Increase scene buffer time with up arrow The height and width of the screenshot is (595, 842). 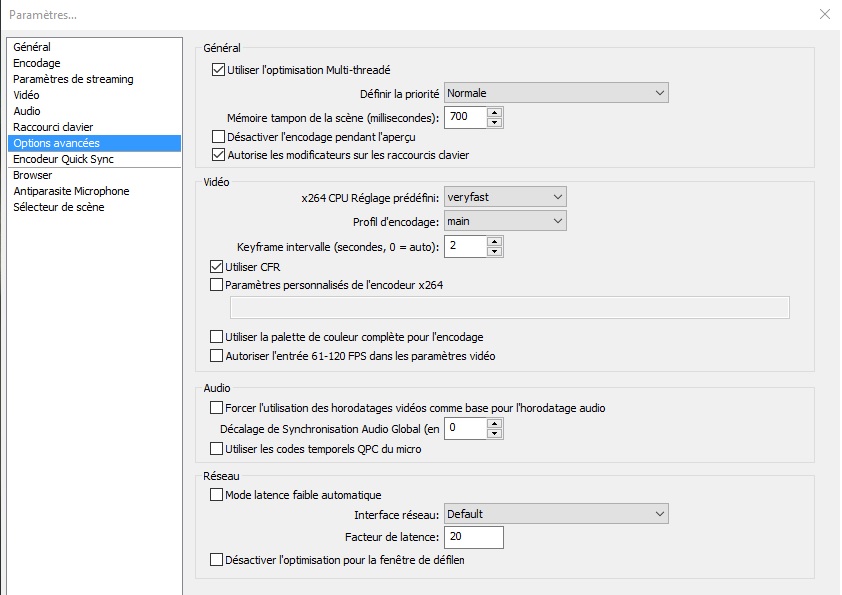495,112
